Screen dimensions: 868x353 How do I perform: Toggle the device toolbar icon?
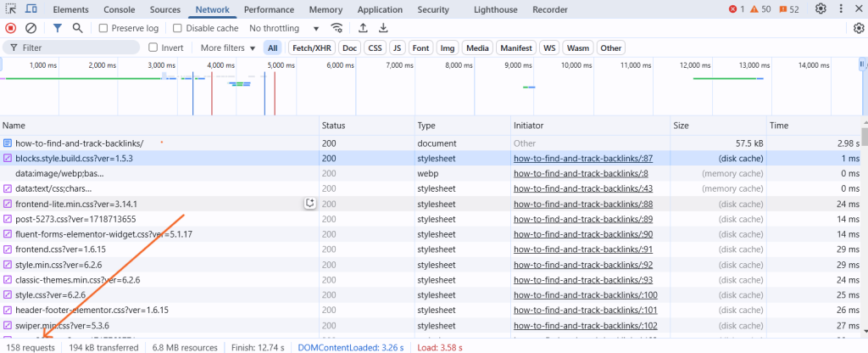pyautogui.click(x=31, y=9)
